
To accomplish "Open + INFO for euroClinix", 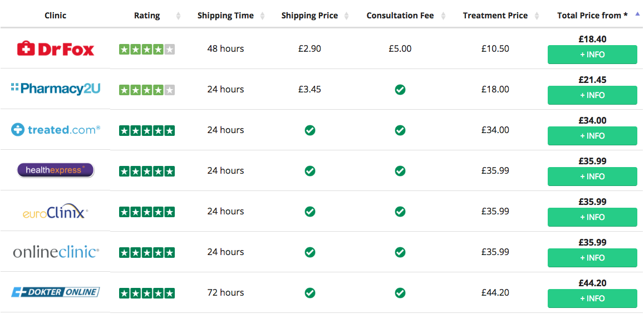I will 592,217.
